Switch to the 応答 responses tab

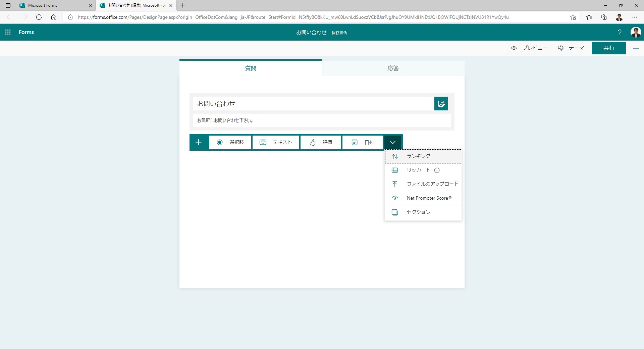[393, 68]
